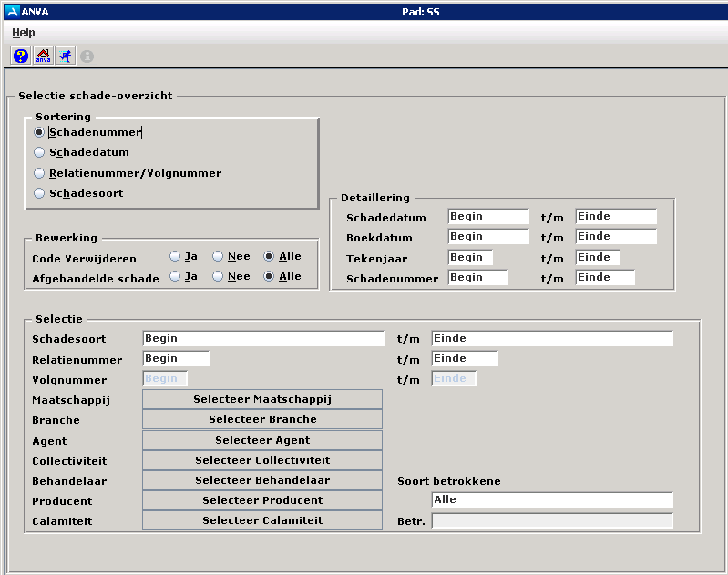Set Afgehandelde schade to Nee
The height and width of the screenshot is (575, 728).
(x=218, y=277)
